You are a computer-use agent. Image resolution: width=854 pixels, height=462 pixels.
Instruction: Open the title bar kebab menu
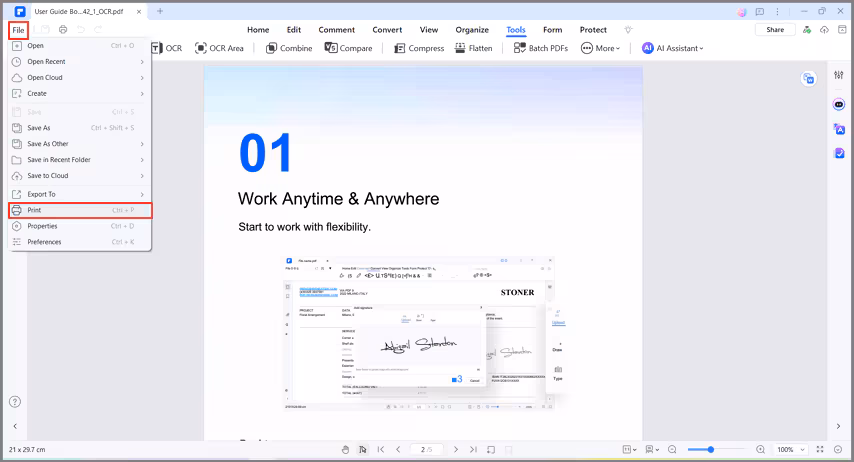[x=778, y=11]
